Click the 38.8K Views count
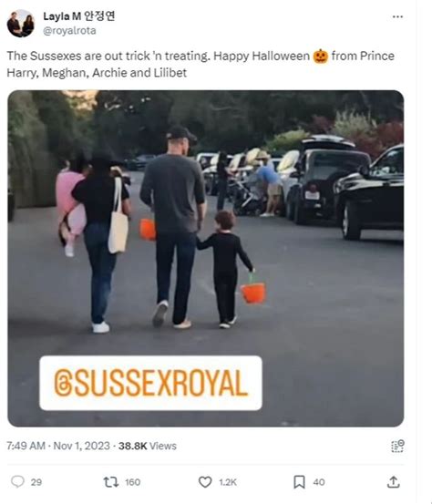This screenshot has height=504, width=432. tap(148, 446)
